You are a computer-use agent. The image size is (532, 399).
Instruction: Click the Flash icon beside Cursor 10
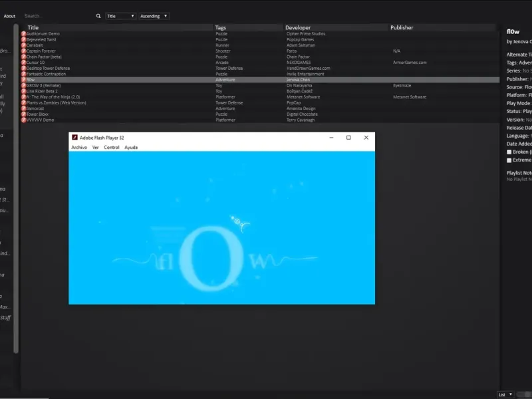(x=23, y=63)
